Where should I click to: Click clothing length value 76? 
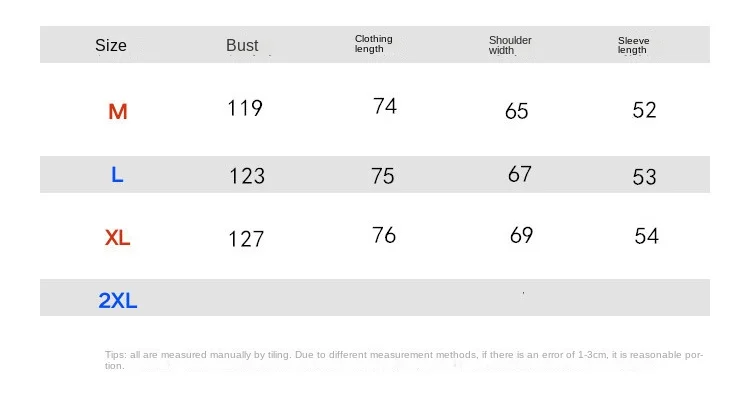384,235
